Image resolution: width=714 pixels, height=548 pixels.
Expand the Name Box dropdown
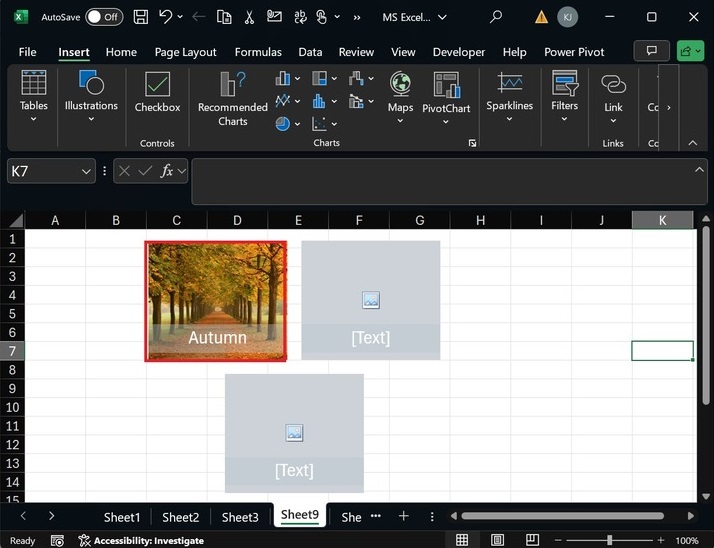click(86, 172)
